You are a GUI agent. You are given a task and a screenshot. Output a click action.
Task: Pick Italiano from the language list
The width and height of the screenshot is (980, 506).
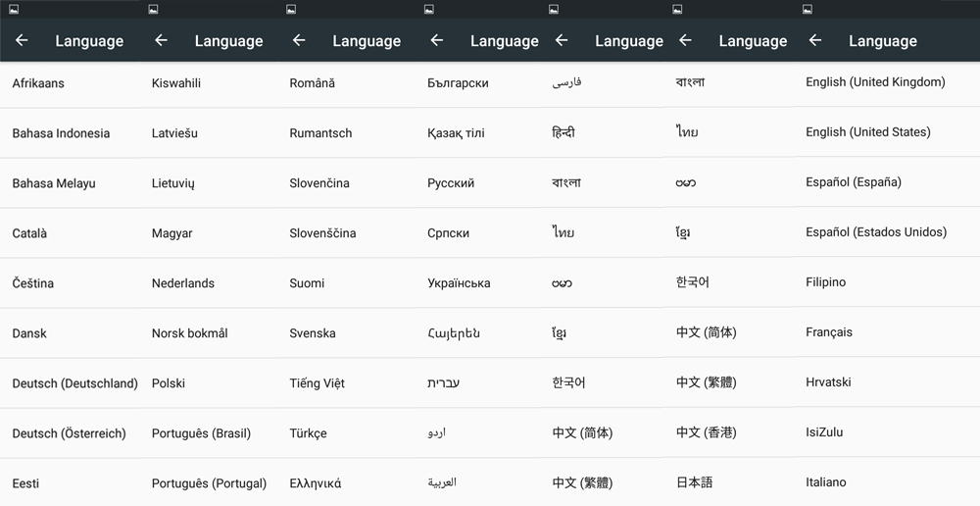click(825, 482)
